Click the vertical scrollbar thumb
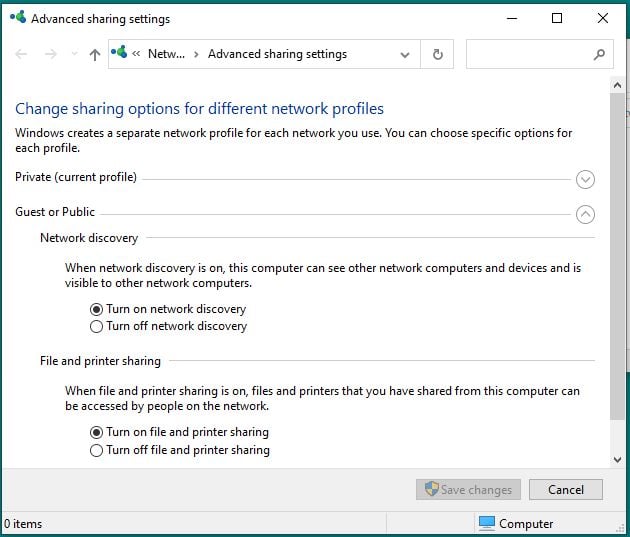 [x=617, y=257]
